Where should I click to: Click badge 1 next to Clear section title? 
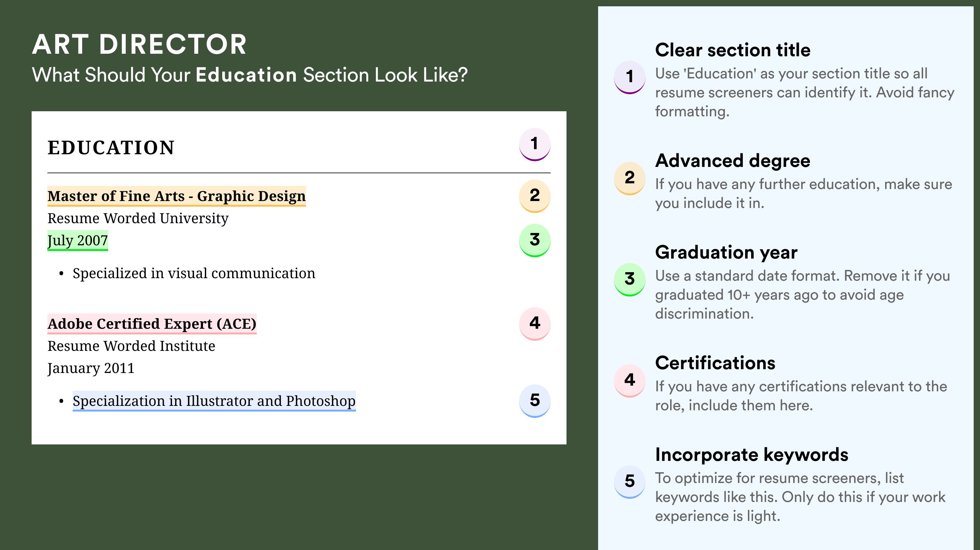coord(629,77)
